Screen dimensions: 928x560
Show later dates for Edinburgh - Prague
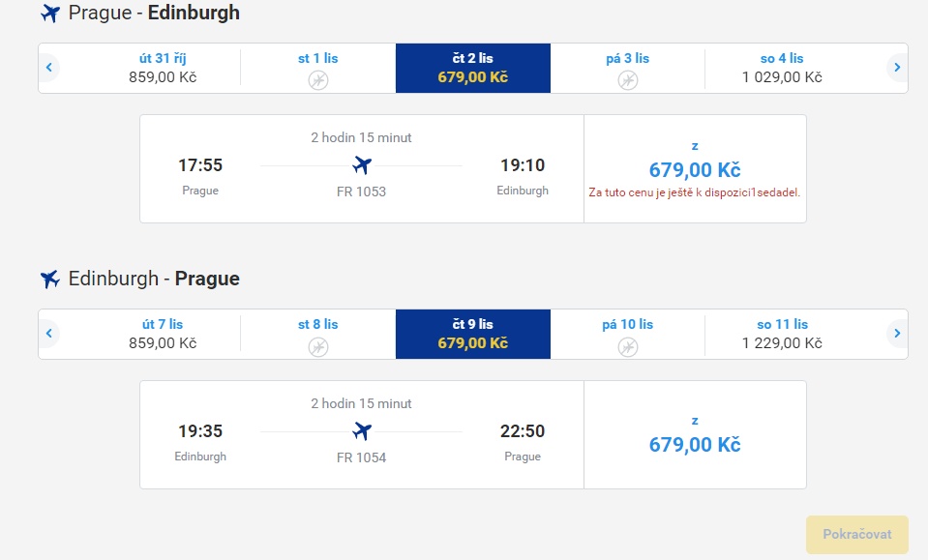pos(897,334)
